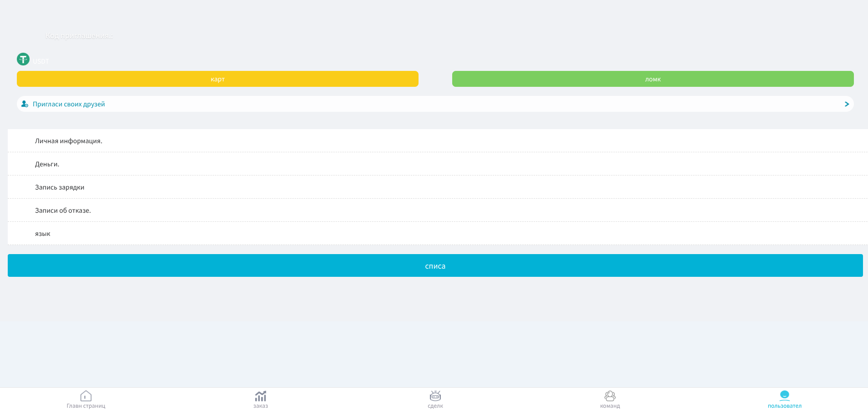Viewport: 868px width, 410px height.
Task: Open the Главн страниц home icon
Action: pyautogui.click(x=86, y=396)
